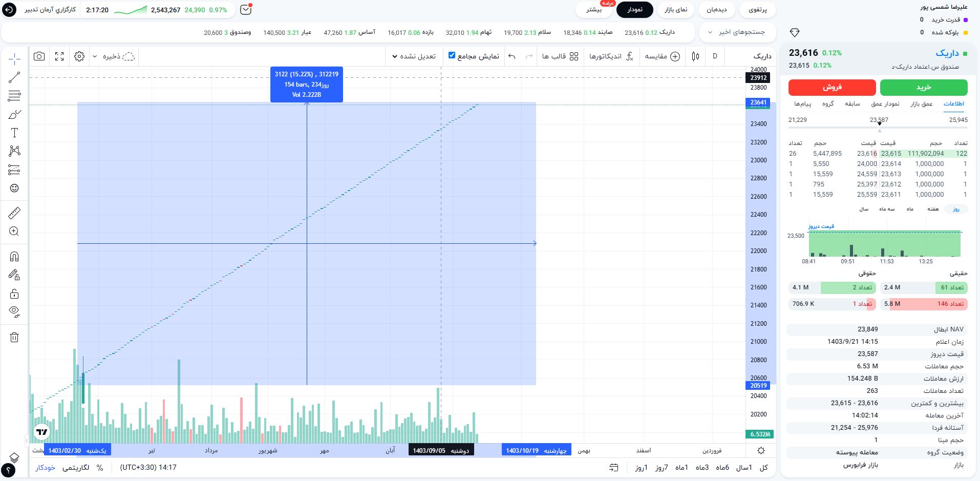Click the trash icon to remove drawings
Screen dimensions: 980x481
click(x=14, y=337)
